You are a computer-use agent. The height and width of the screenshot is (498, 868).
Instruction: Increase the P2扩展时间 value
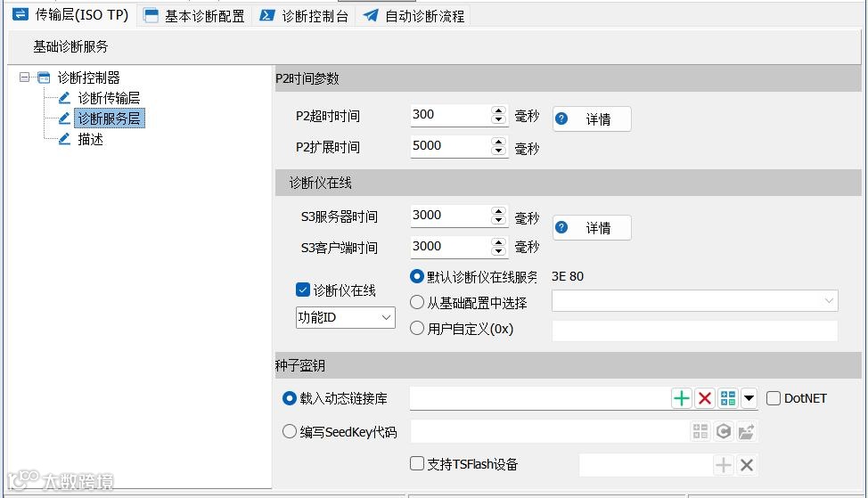pyautogui.click(x=499, y=141)
